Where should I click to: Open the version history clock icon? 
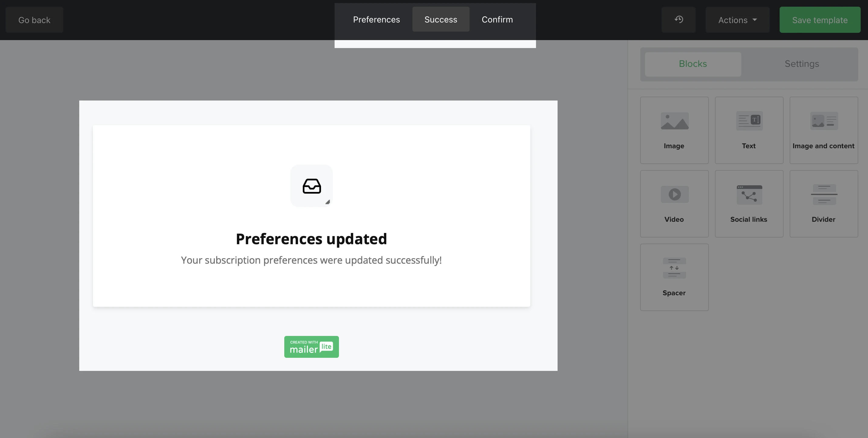678,19
